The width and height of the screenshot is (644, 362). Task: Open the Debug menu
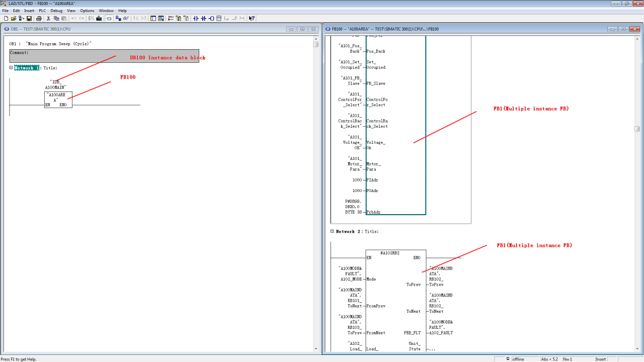tap(56, 11)
